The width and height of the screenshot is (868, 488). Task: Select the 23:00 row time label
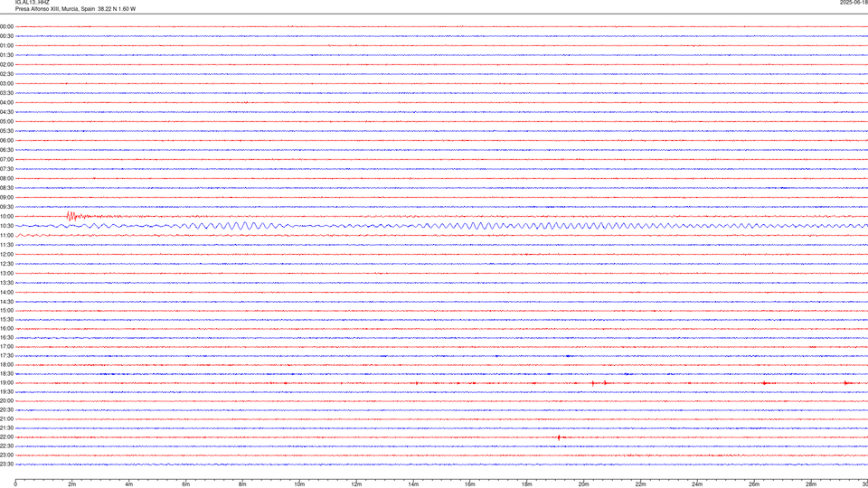6,455
